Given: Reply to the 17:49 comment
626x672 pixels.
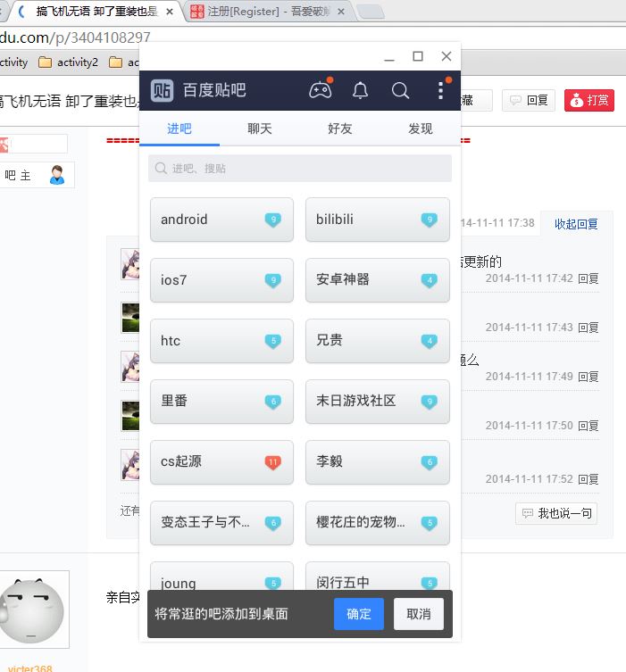Looking at the screenshot, I should [x=588, y=377].
